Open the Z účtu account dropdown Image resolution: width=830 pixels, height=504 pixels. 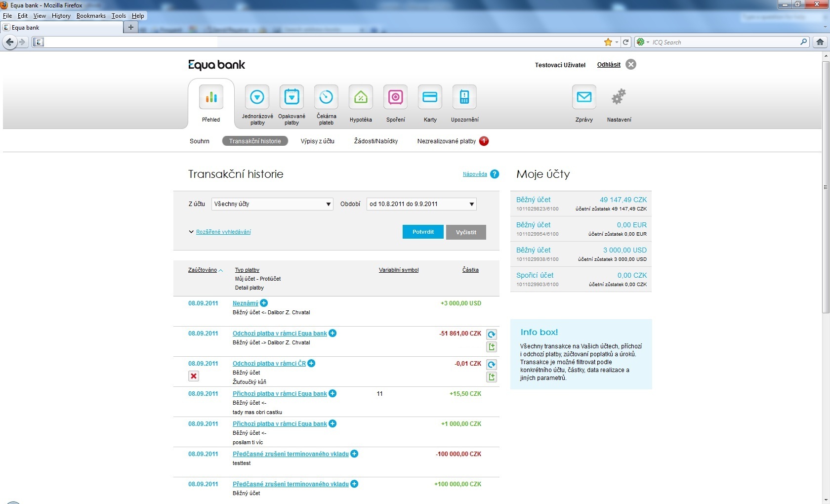[x=272, y=204]
